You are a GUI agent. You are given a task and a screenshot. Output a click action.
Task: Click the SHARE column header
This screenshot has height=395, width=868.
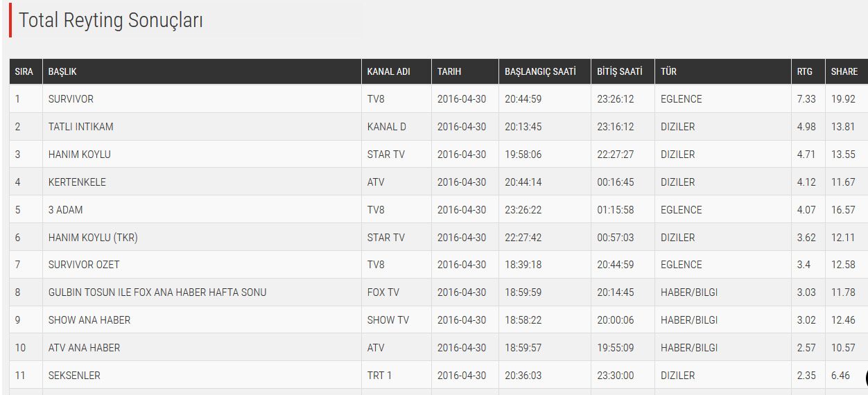pos(844,71)
